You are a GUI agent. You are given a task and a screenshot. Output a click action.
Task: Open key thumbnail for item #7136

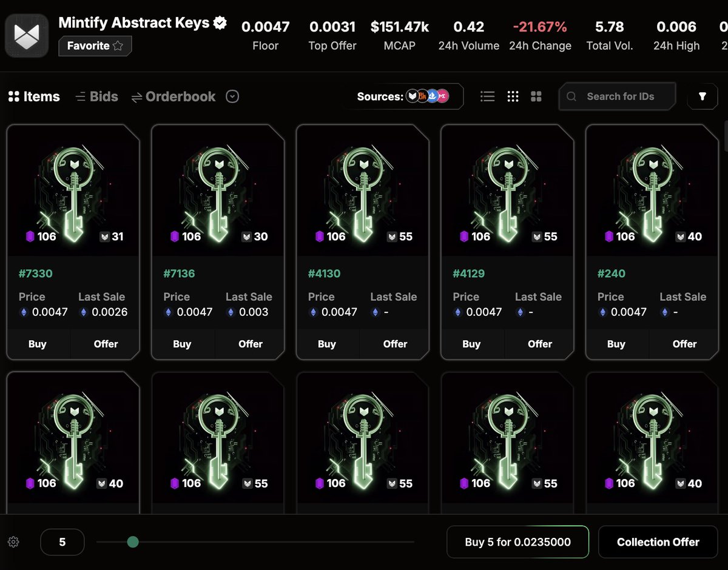[218, 190]
